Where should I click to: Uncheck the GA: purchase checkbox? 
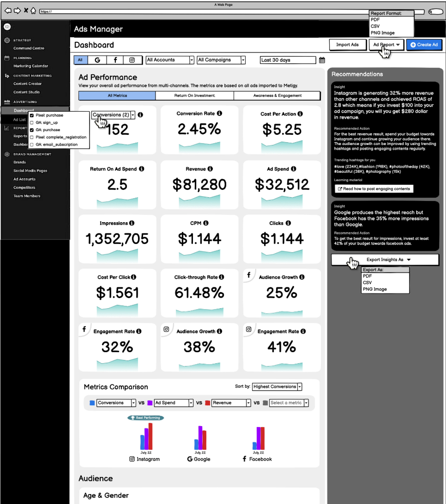click(x=32, y=130)
